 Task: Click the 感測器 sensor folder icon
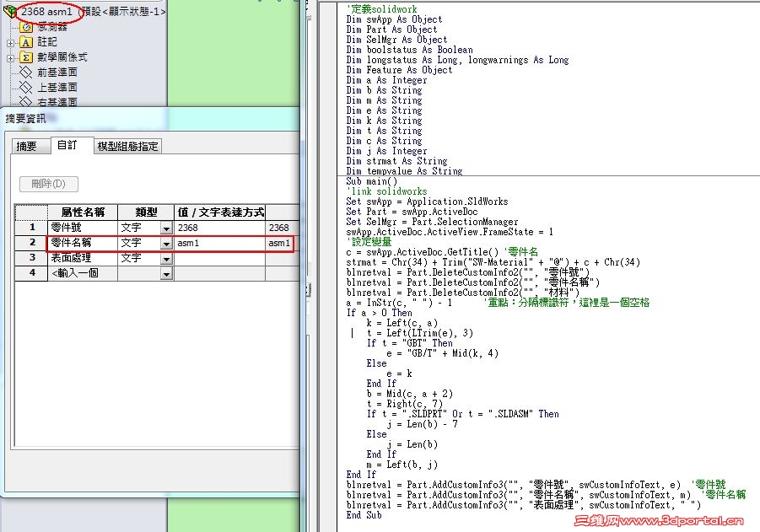27,27
